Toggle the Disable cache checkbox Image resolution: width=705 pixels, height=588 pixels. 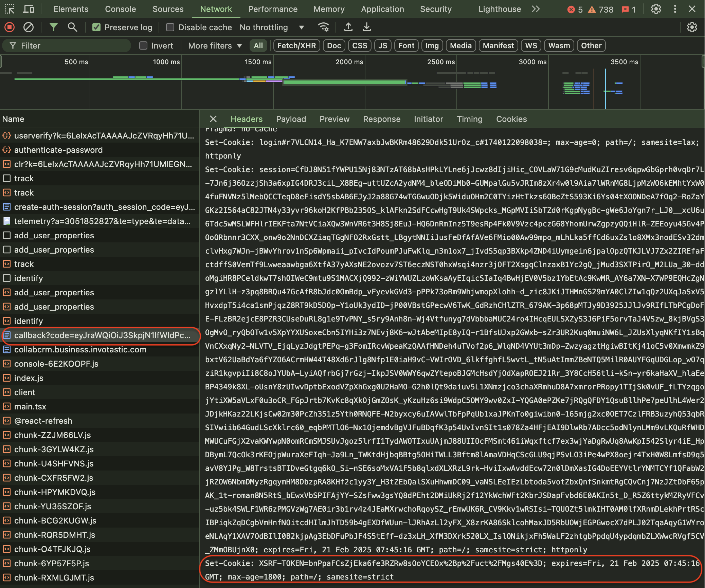[x=169, y=27]
